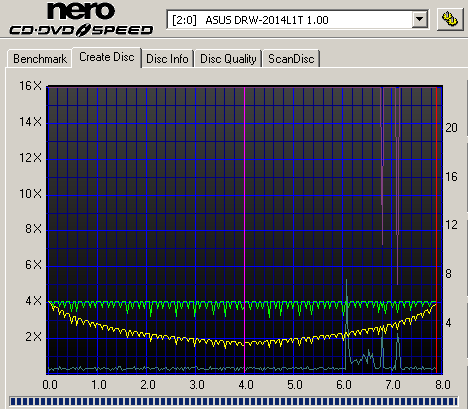Open the Create Disc tab
Viewport: 468px width, 409px height.
pyautogui.click(x=107, y=57)
